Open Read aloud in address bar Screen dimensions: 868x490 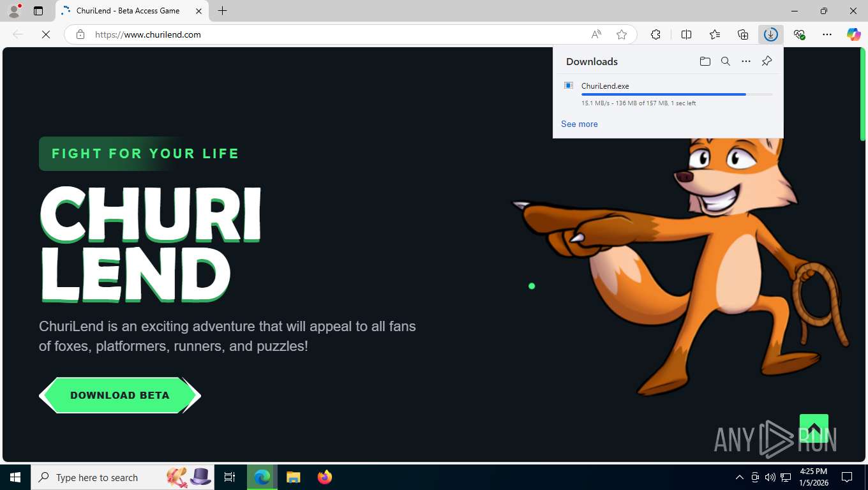(x=596, y=34)
